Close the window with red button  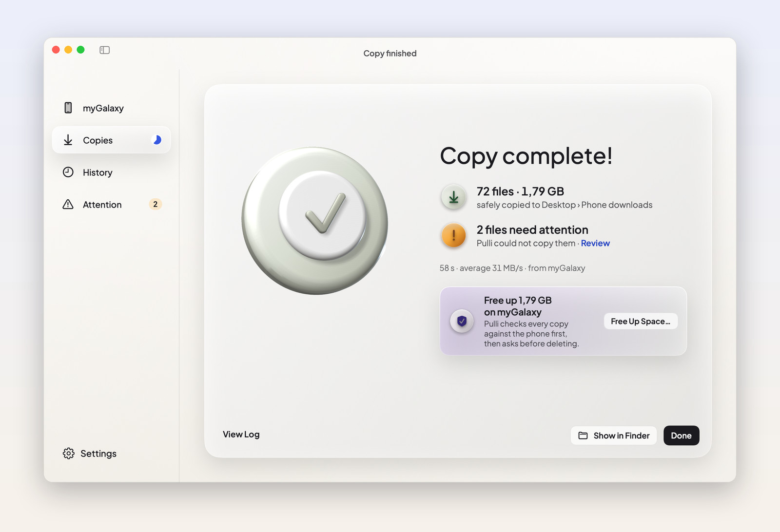[56, 50]
